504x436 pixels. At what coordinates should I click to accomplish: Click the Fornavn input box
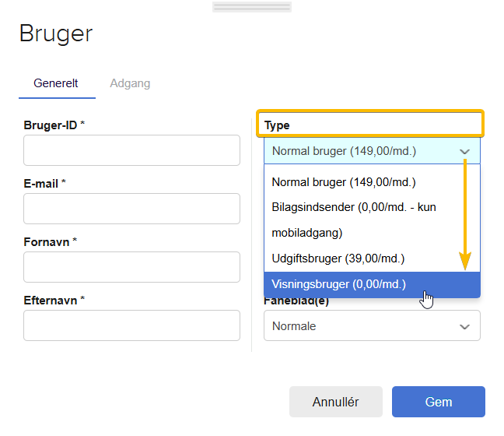click(131, 267)
